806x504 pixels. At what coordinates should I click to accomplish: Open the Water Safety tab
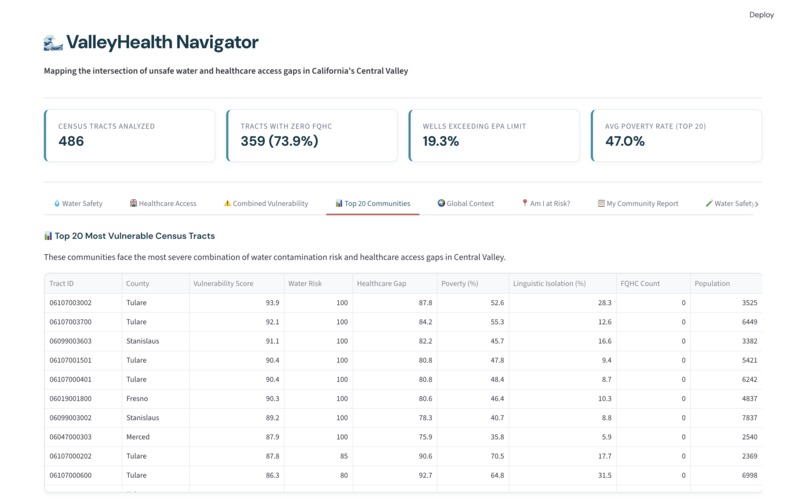78,204
